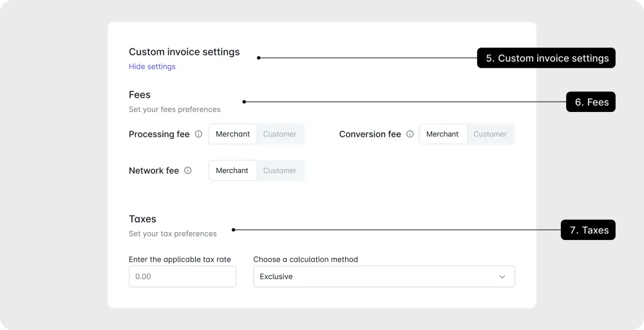Click 'Set your fees preferences' text
This screenshot has width=644, height=330.
tap(175, 109)
